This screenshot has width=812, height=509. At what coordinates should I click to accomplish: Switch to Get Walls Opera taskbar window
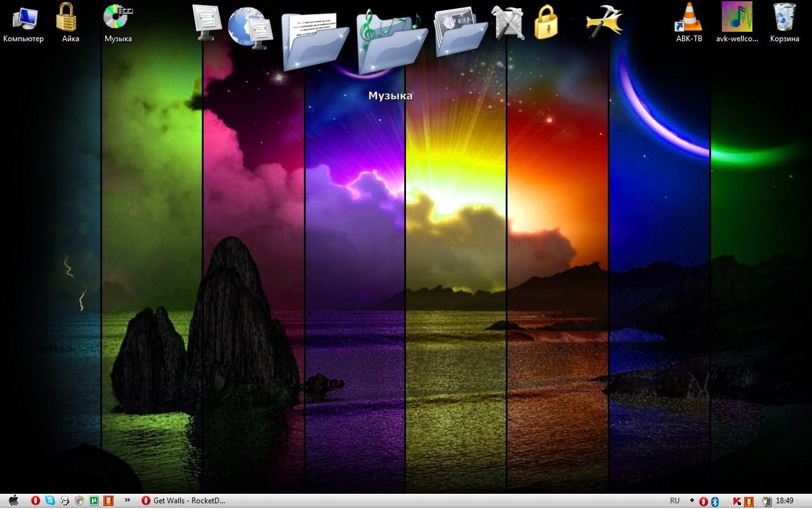(184, 501)
